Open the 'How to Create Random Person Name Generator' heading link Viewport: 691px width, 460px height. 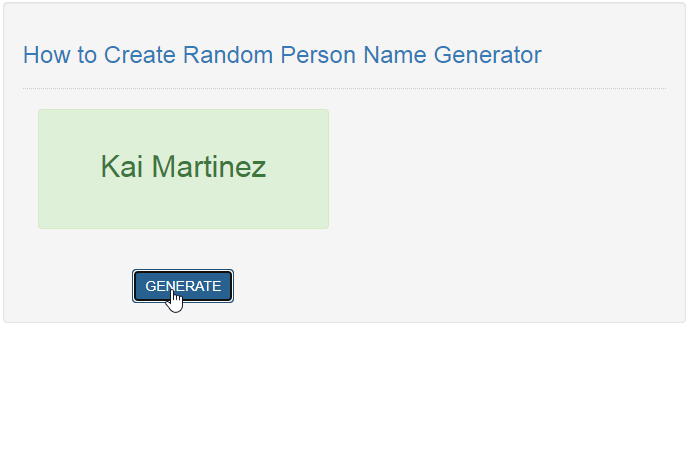point(282,55)
